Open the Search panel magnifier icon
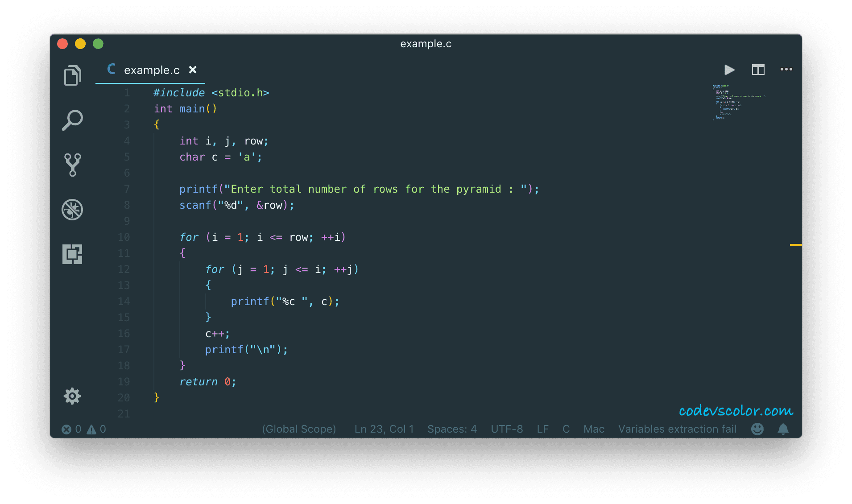Image resolution: width=852 pixels, height=504 pixels. point(72,120)
